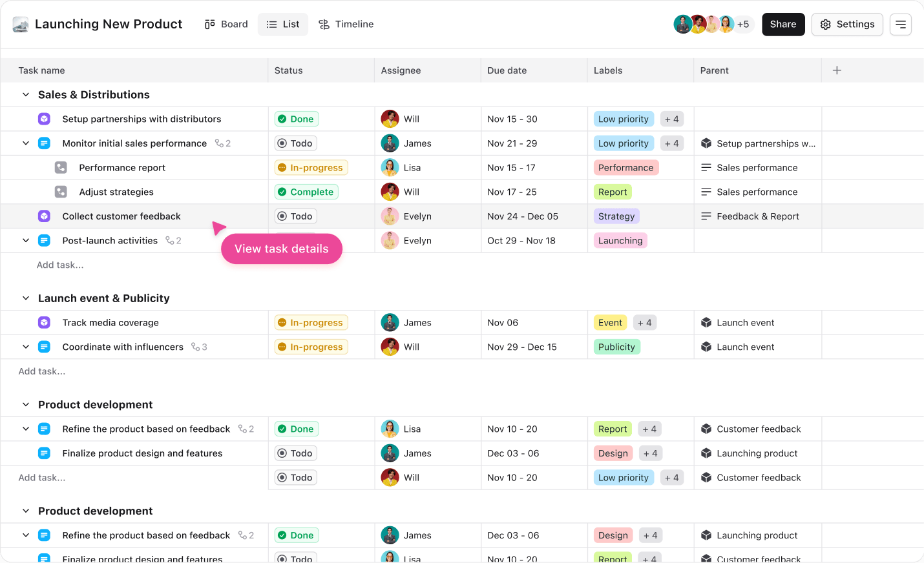Open Setup partnerships parent cube icon
Screen dimensions: 924x563
click(706, 143)
